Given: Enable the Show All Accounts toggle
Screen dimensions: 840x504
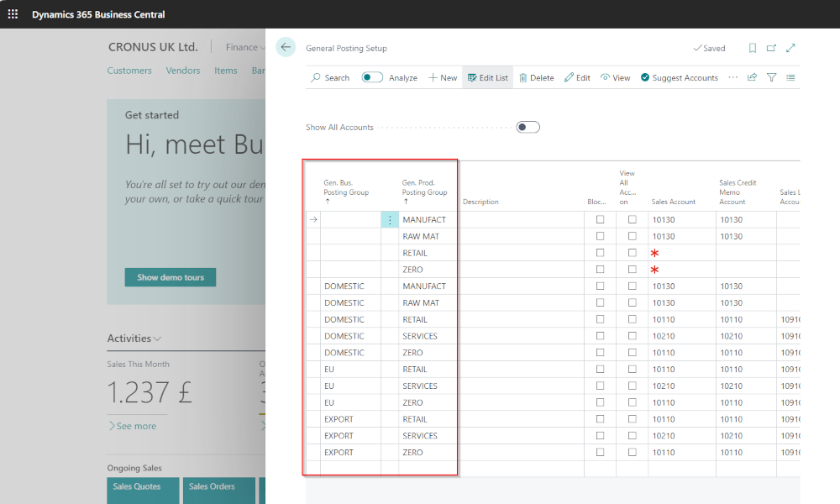Looking at the screenshot, I should 528,128.
